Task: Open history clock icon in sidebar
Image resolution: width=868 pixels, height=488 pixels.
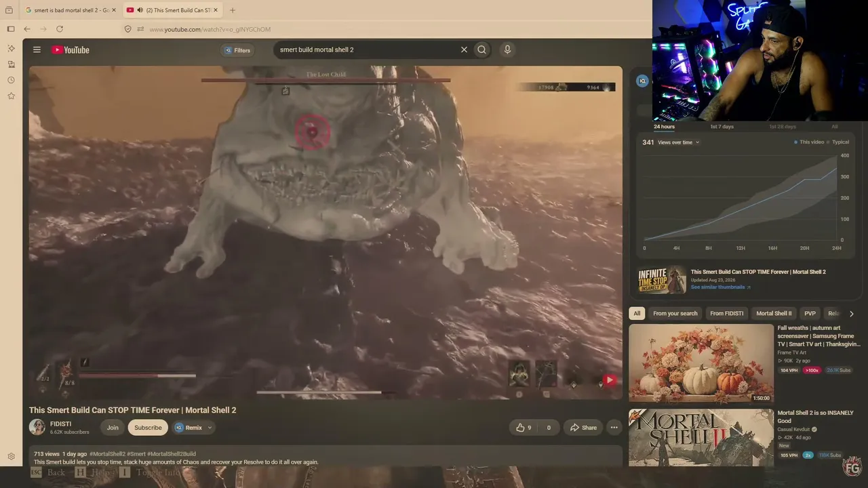Action: tap(11, 80)
